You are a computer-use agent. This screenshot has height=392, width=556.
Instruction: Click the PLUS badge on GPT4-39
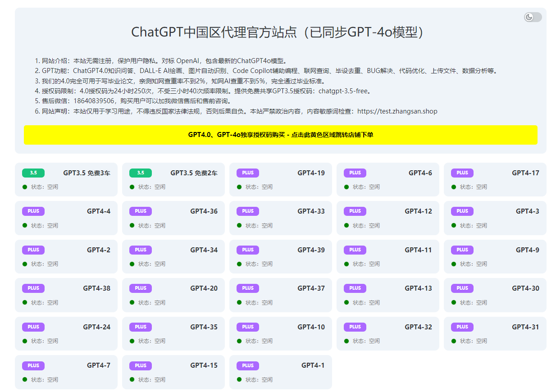click(x=248, y=250)
